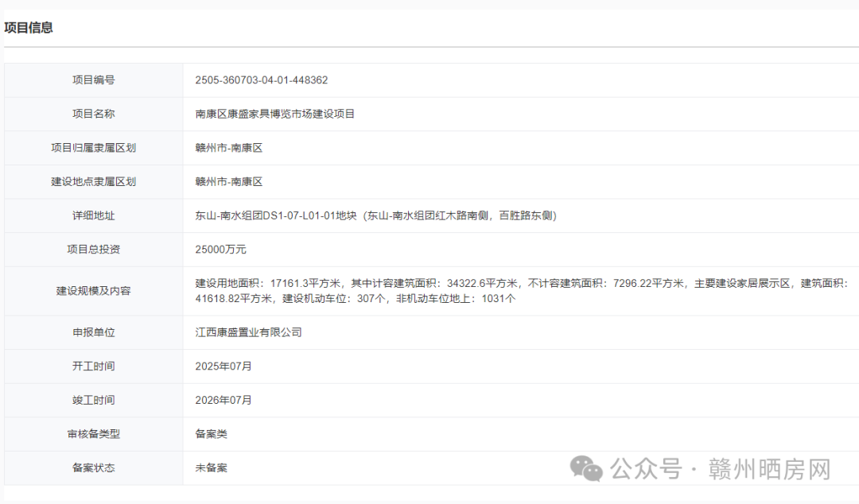This screenshot has height=504, width=859.
Task: Click the 项目归属隶属区划 label
Action: [x=94, y=148]
